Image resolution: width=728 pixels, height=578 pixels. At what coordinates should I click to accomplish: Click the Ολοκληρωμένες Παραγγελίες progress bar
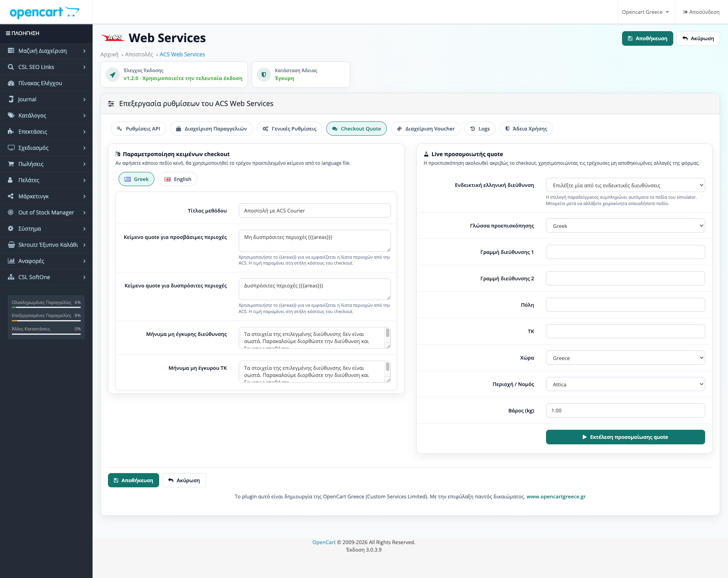click(46, 307)
